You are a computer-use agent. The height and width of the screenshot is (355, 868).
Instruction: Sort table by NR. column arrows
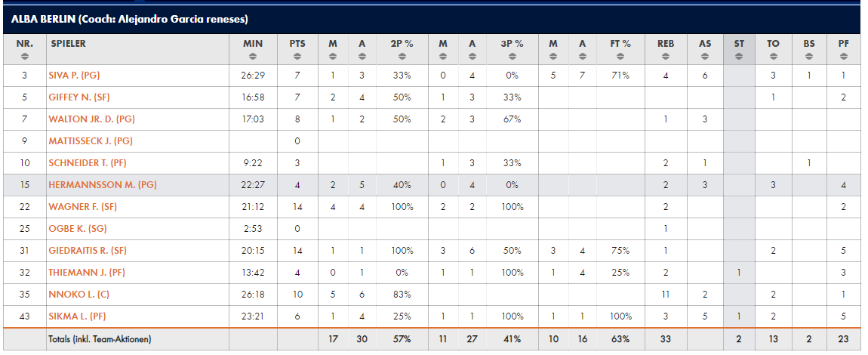click(24, 57)
